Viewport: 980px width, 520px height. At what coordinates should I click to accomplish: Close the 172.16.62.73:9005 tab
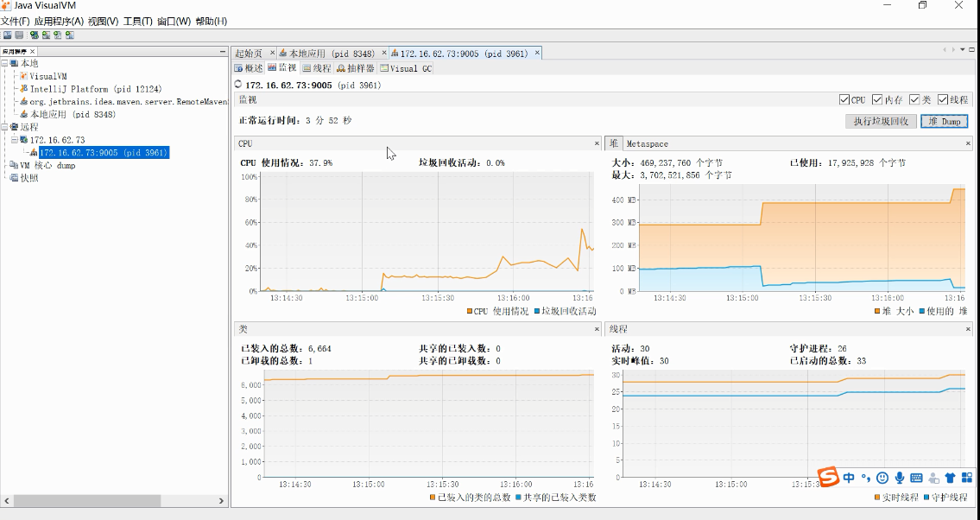click(x=537, y=54)
